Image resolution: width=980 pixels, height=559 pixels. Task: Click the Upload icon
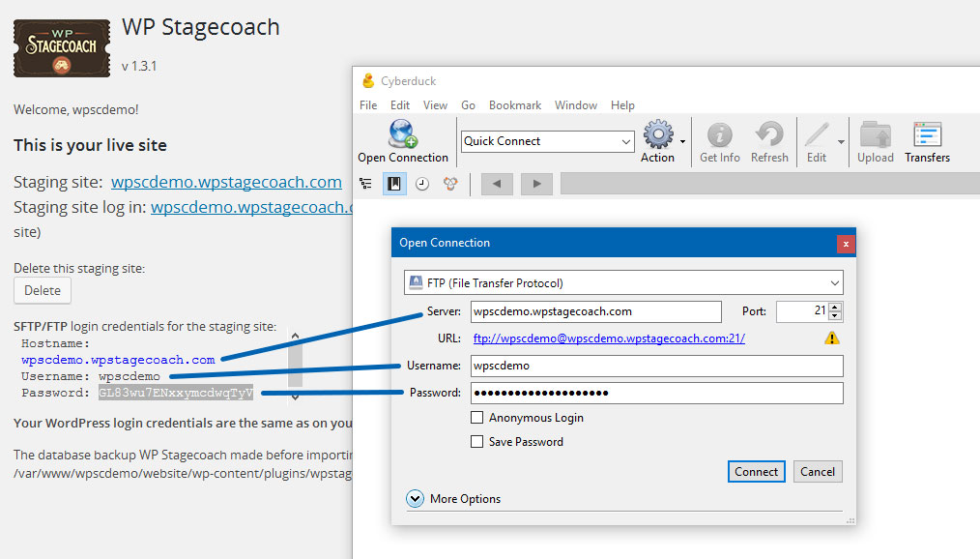875,141
